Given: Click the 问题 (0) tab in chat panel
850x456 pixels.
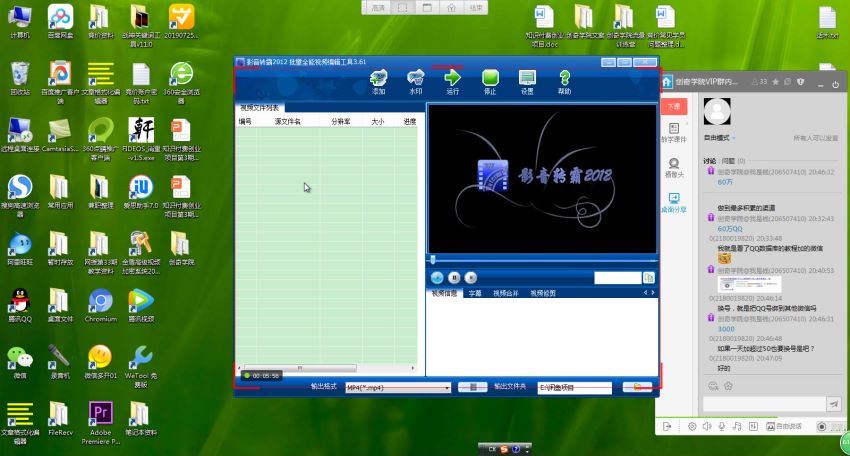Looking at the screenshot, I should tap(733, 161).
